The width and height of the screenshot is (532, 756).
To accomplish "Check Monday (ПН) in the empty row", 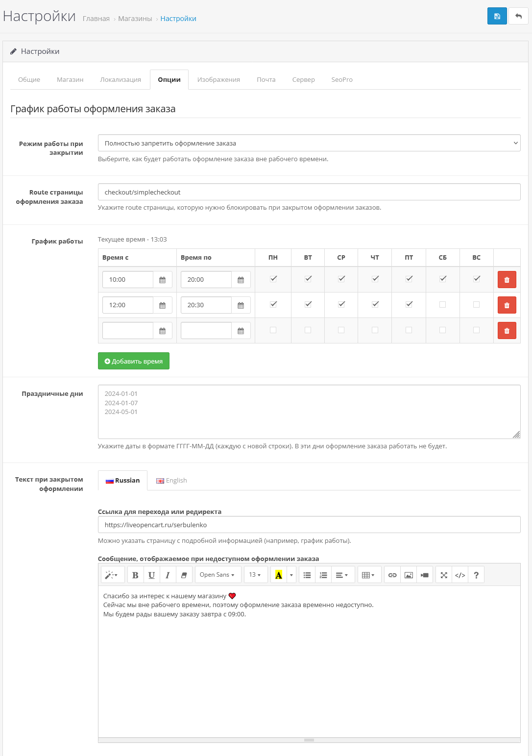I will 273,330.
